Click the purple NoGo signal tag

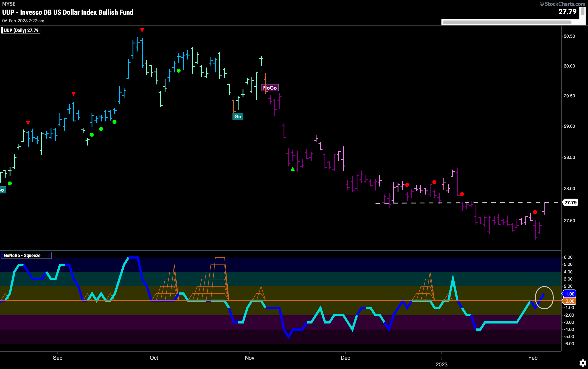(x=270, y=88)
